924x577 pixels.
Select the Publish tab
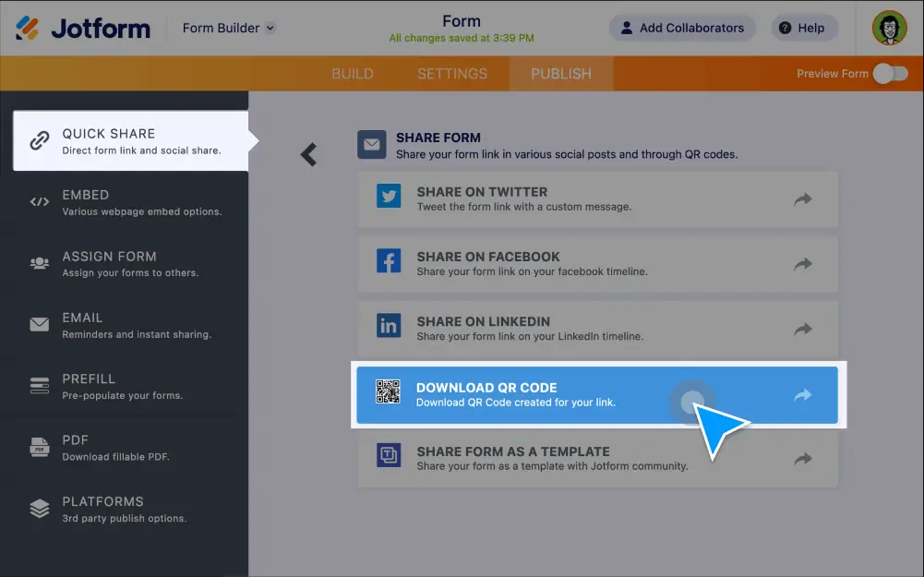560,74
